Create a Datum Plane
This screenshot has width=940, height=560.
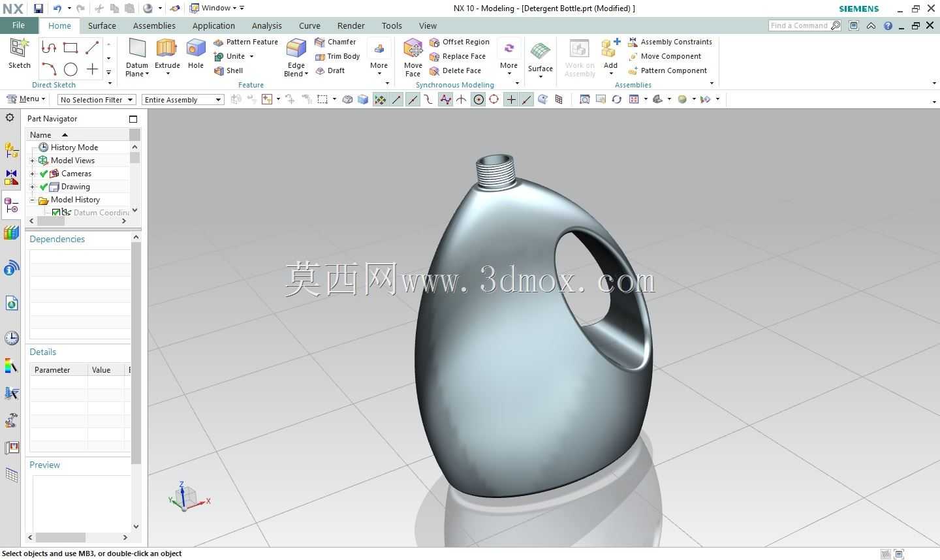pyautogui.click(x=137, y=57)
